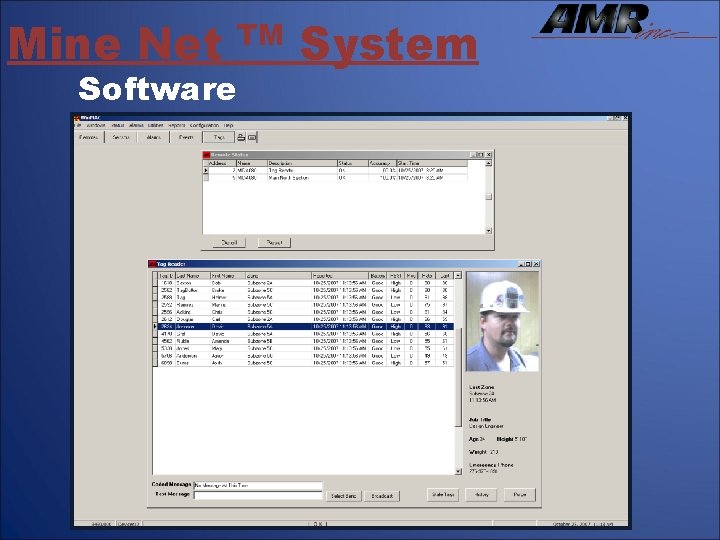Click the Stale Tags button
This screenshot has height=540, width=720.
443,495
